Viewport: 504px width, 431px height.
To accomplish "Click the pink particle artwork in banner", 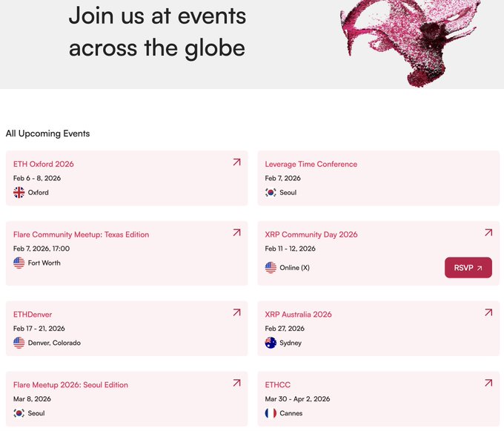I will [402, 37].
